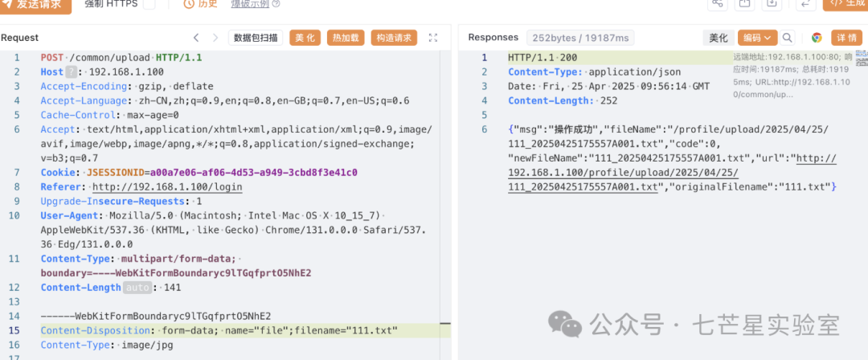Open the 历史 history panel
The width and height of the screenshot is (868, 360).
pos(200,4)
